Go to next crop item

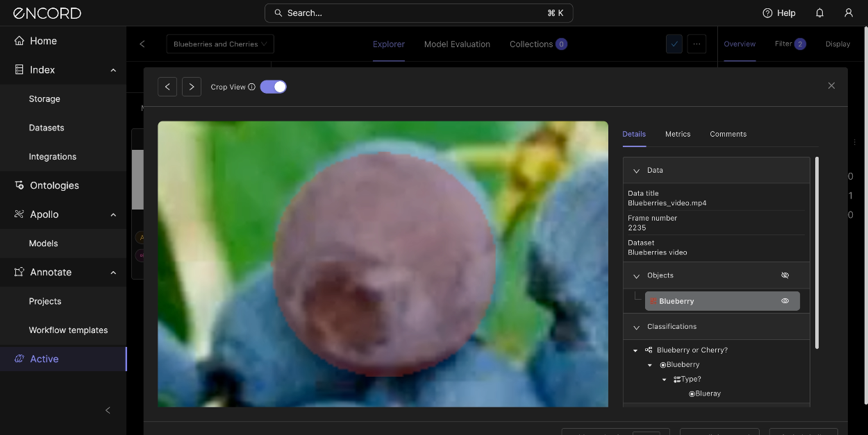click(192, 87)
